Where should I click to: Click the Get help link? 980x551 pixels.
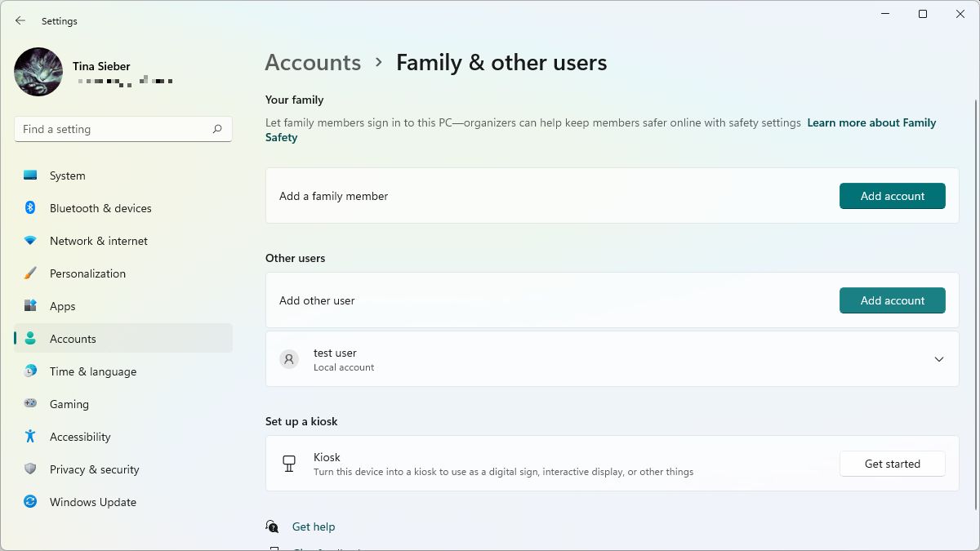pyautogui.click(x=314, y=527)
